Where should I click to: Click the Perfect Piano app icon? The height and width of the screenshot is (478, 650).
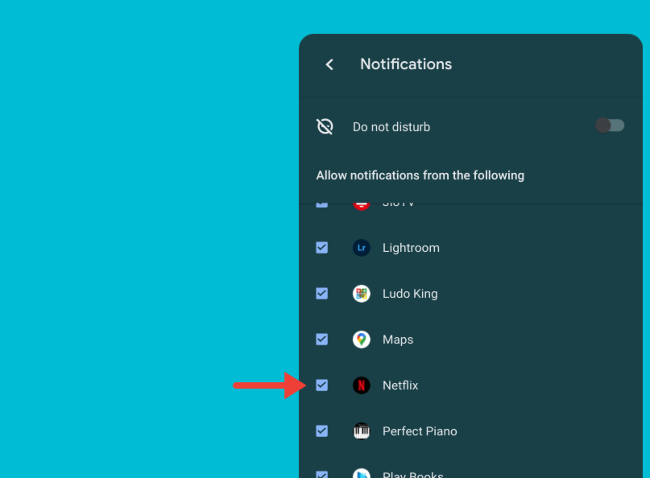click(362, 431)
